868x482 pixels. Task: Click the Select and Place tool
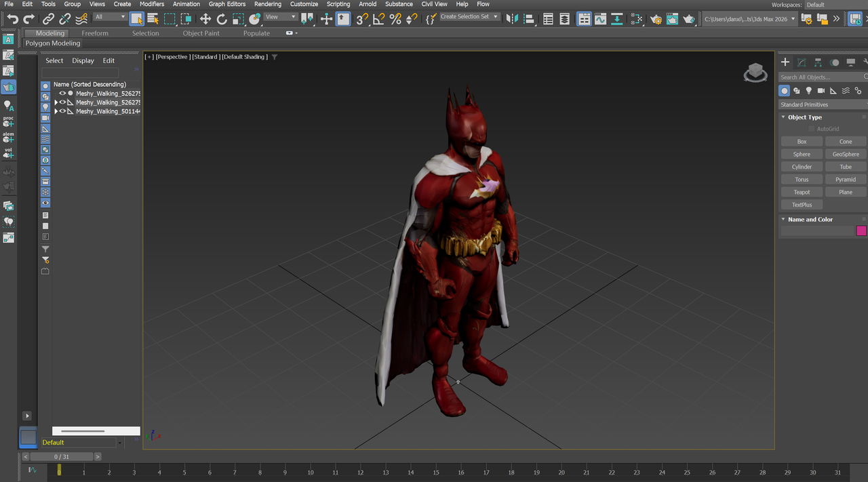(x=255, y=19)
